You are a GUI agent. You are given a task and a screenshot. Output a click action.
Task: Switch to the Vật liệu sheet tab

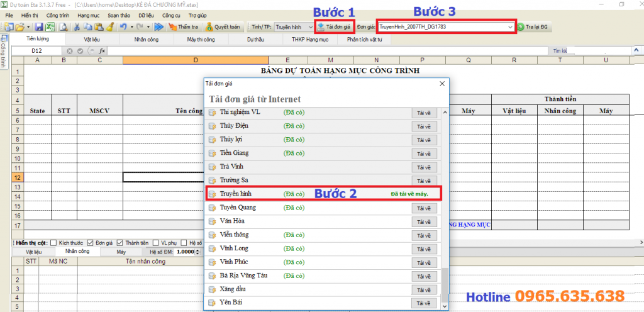tap(91, 39)
